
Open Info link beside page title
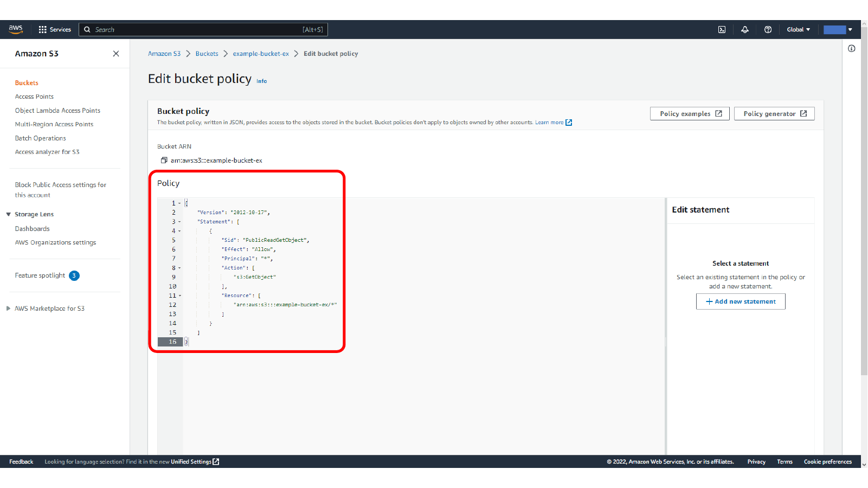262,81
